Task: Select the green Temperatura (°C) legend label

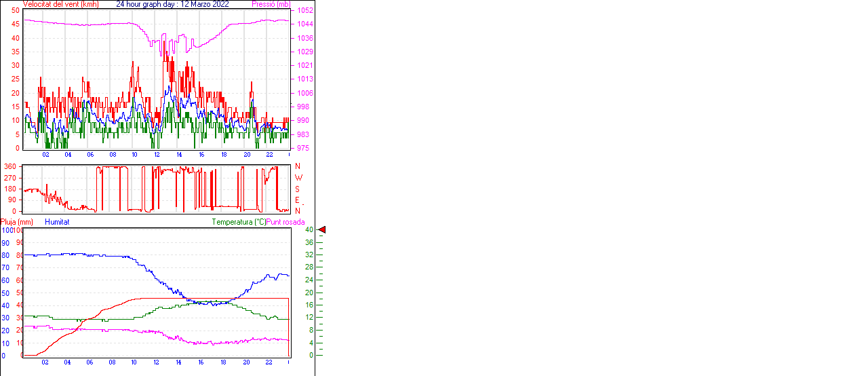Action: tap(239, 222)
